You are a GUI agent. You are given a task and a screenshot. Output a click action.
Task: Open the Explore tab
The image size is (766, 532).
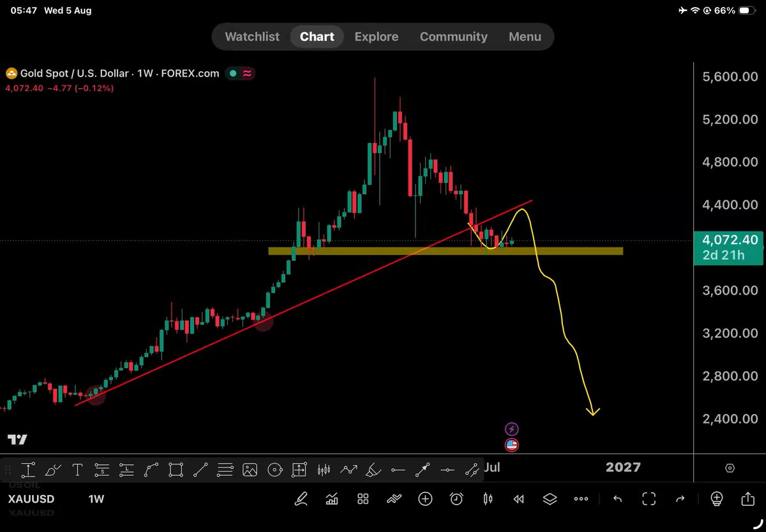click(377, 36)
